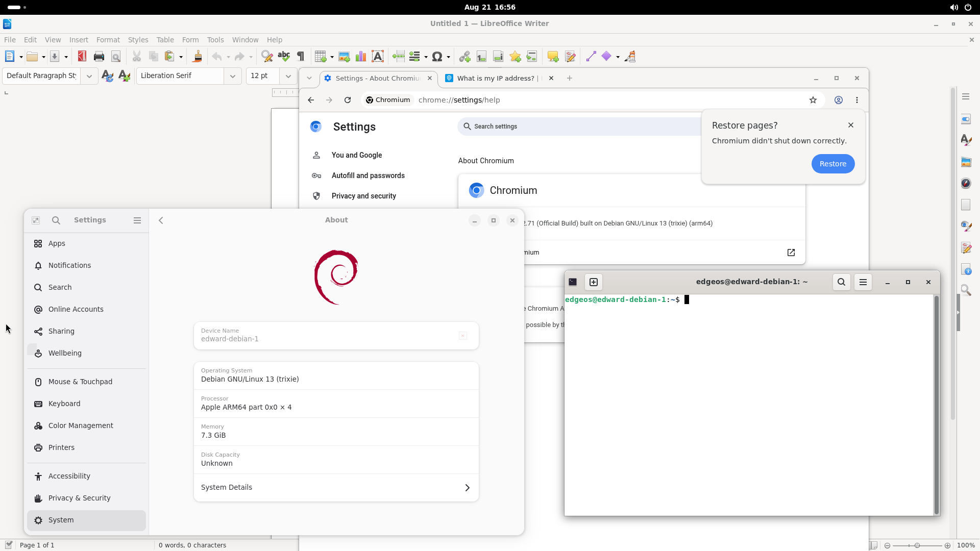Open Gallery deck in Writer sidebar

coord(966,162)
